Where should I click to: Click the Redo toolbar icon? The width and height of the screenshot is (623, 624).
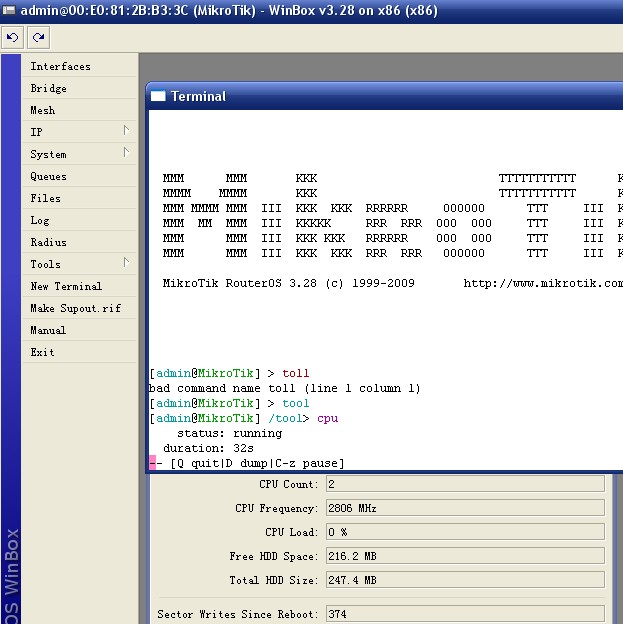39,38
